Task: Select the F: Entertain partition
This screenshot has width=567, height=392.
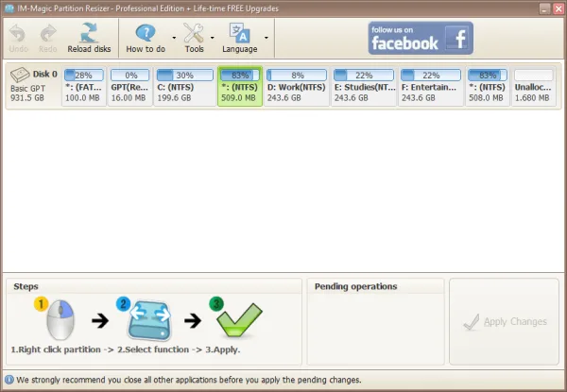Action: pos(431,86)
